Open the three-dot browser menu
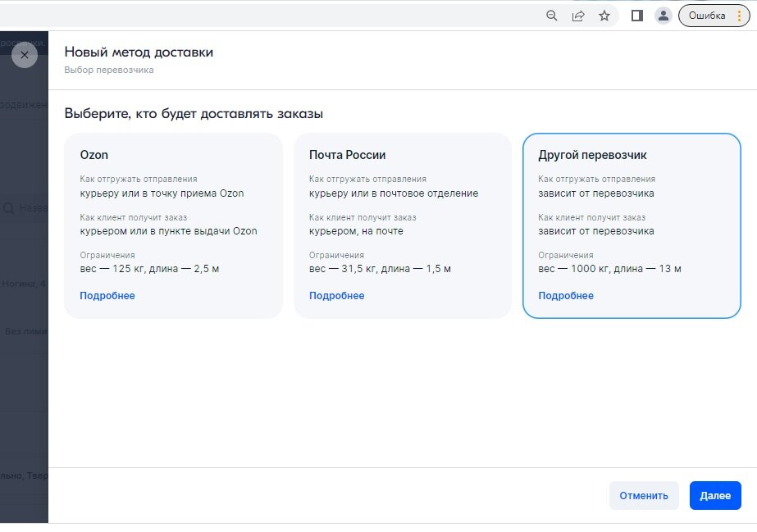757x532 pixels. coord(739,16)
